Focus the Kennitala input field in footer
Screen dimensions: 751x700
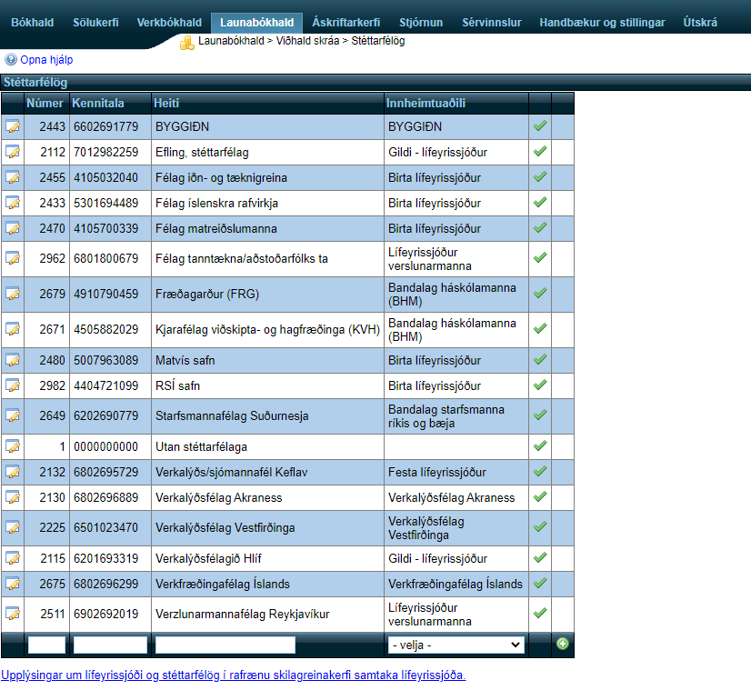[110, 645]
